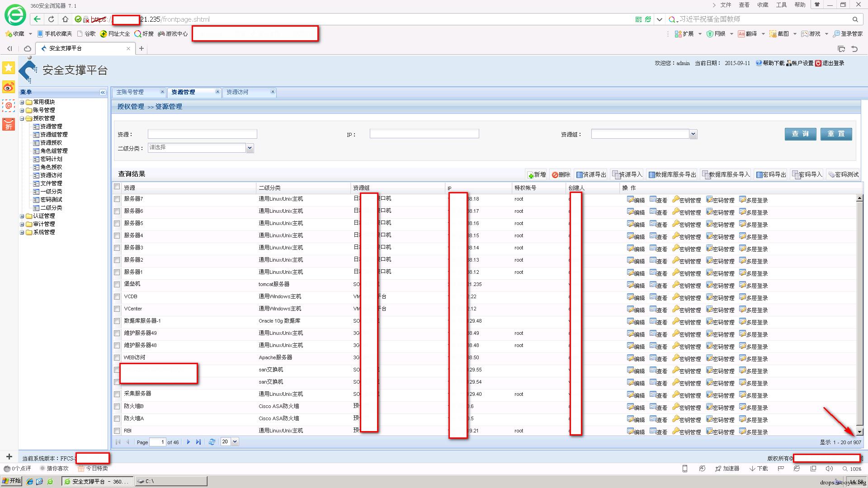
Task: Switch to the 主账号管理 tab
Action: [x=130, y=92]
